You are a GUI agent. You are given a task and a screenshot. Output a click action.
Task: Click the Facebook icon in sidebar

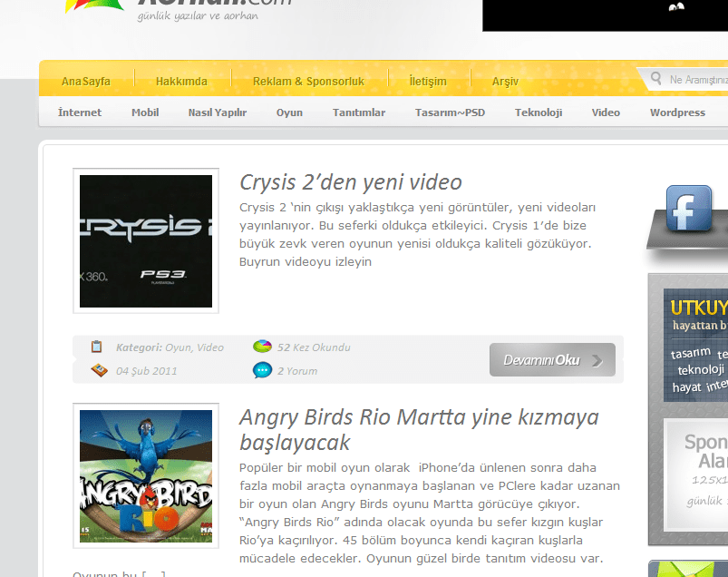coord(688,208)
